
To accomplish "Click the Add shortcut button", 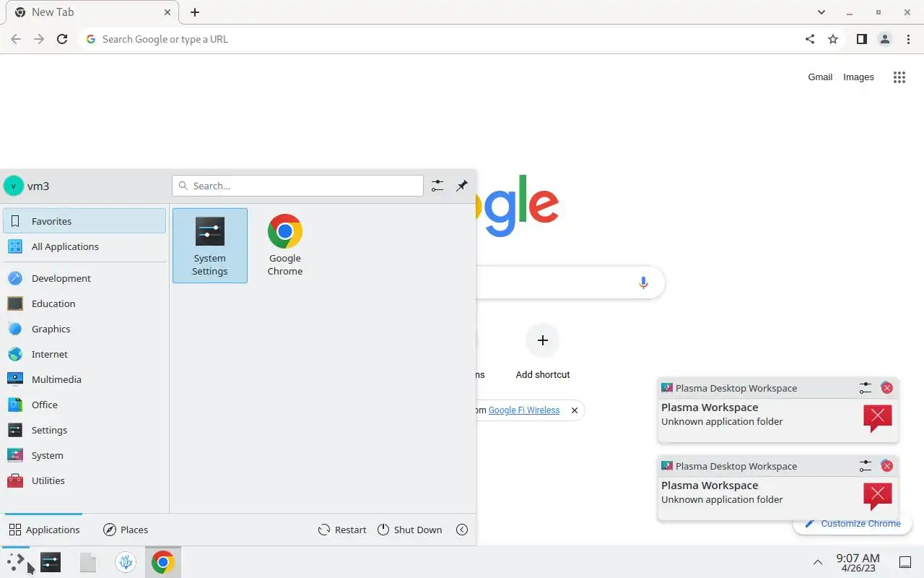I will pos(543,352).
